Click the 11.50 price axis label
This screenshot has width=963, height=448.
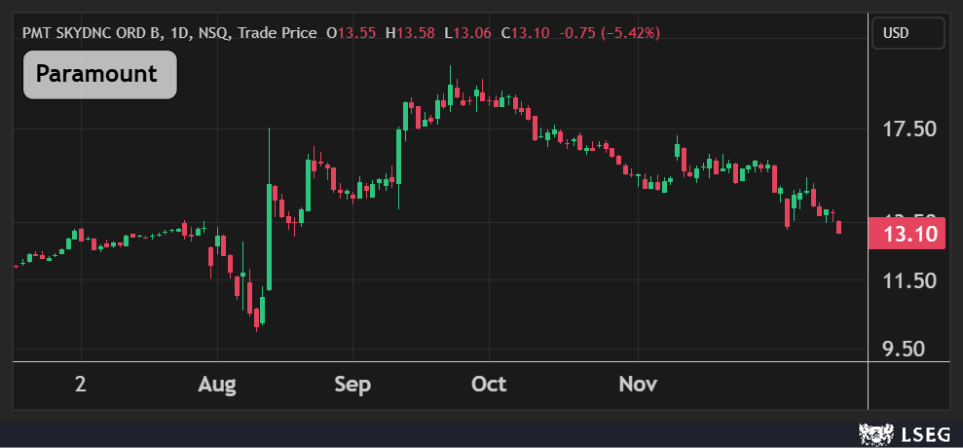(911, 281)
